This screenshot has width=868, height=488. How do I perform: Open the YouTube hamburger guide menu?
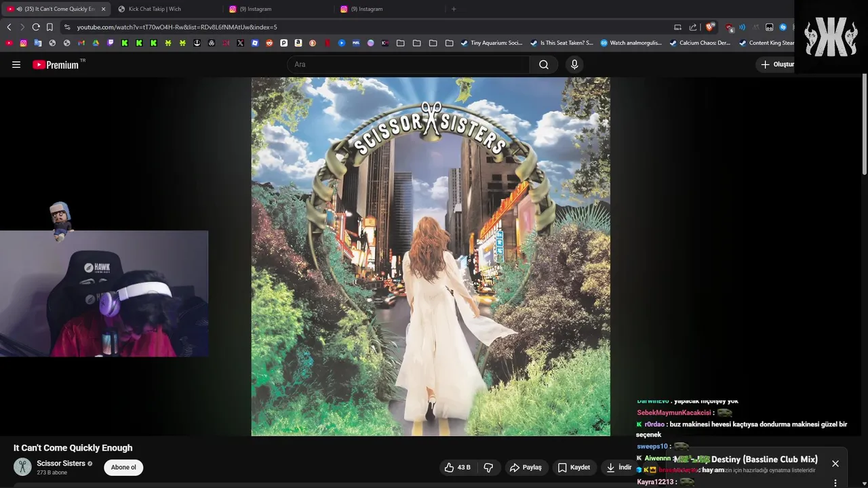coord(16,64)
